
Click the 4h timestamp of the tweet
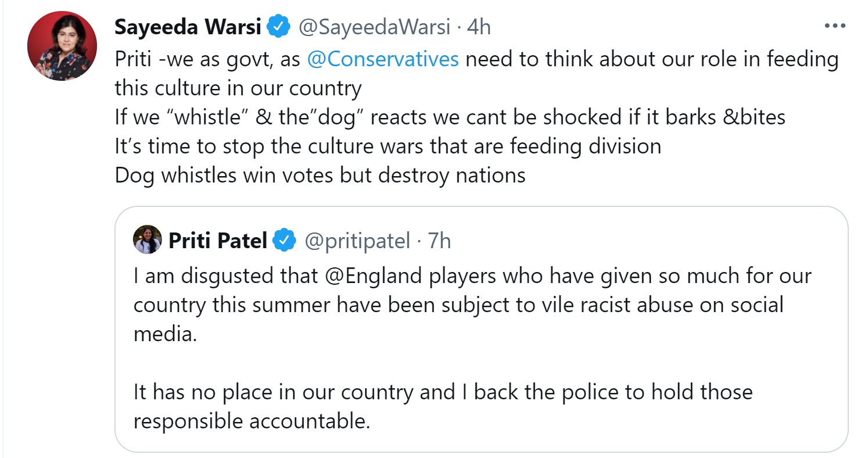pyautogui.click(x=478, y=27)
